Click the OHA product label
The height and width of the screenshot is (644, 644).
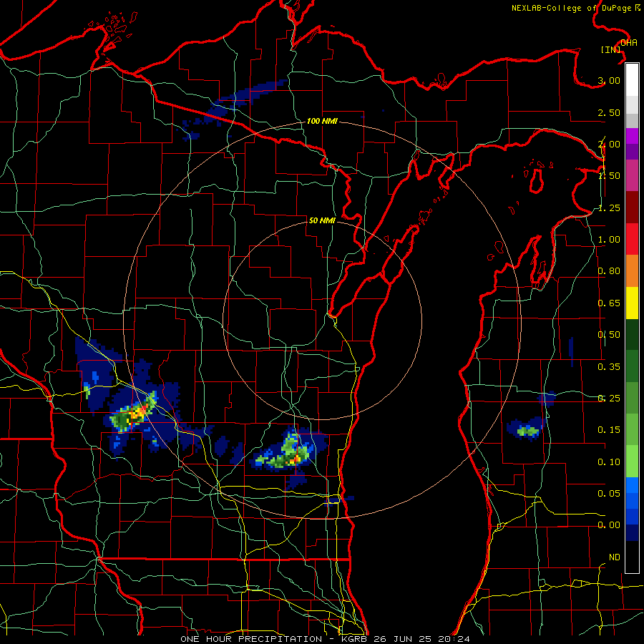coord(629,43)
